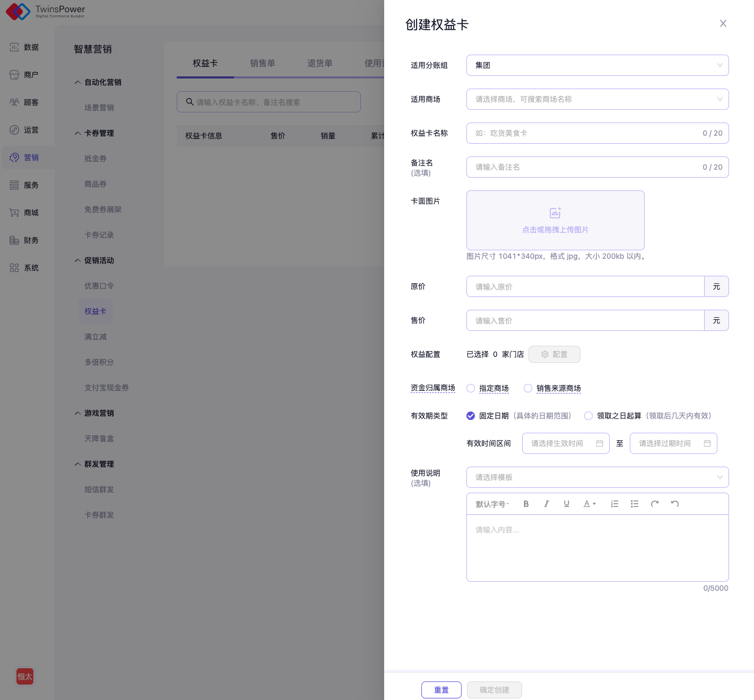Image resolution: width=754 pixels, height=700 pixels.
Task: Open the 适用分账组 dropdown
Action: coord(597,65)
